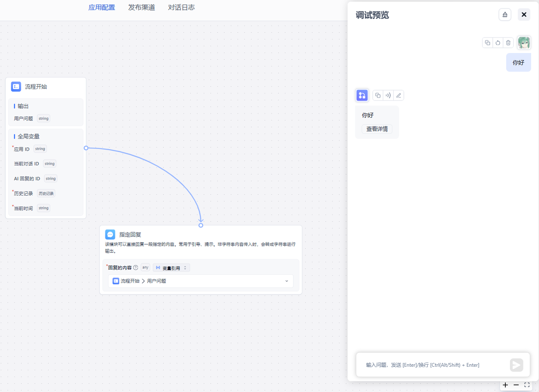Regenerate response using the retry icon

point(498,42)
